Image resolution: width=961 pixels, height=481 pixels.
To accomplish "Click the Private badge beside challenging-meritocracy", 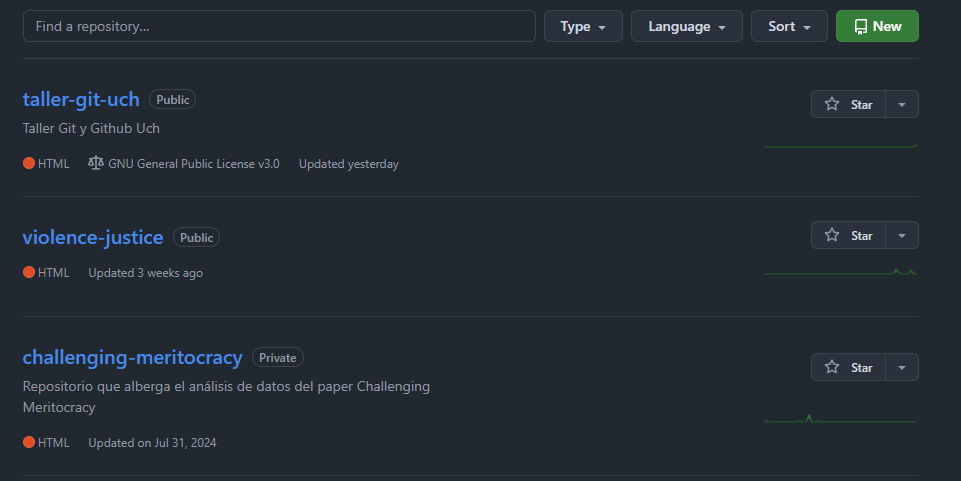I will pos(278,357).
